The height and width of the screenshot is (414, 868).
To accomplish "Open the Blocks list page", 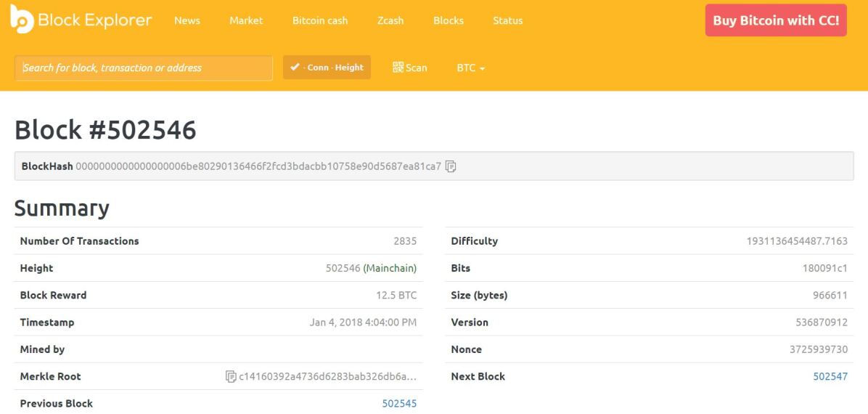I will click(x=449, y=20).
